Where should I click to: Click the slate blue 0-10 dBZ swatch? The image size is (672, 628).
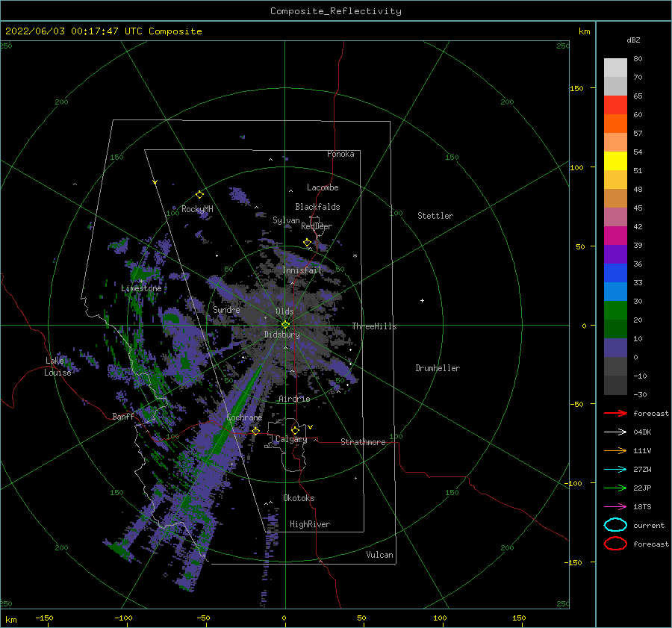click(x=615, y=348)
